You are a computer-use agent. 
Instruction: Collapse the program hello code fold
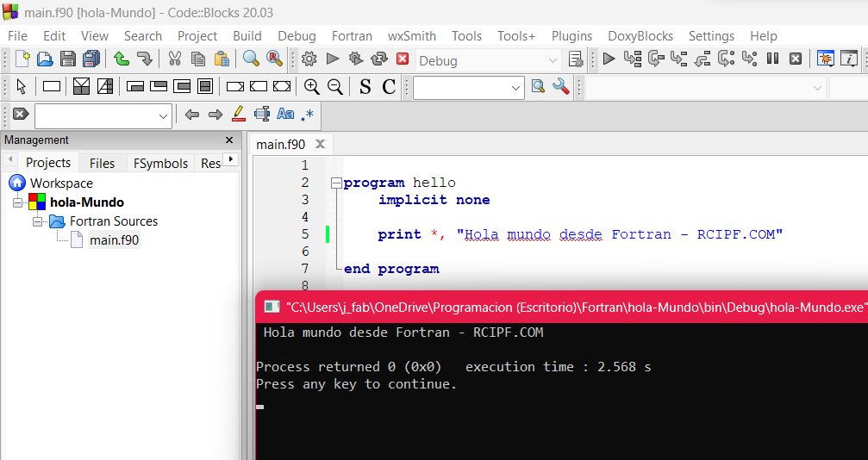coord(335,183)
